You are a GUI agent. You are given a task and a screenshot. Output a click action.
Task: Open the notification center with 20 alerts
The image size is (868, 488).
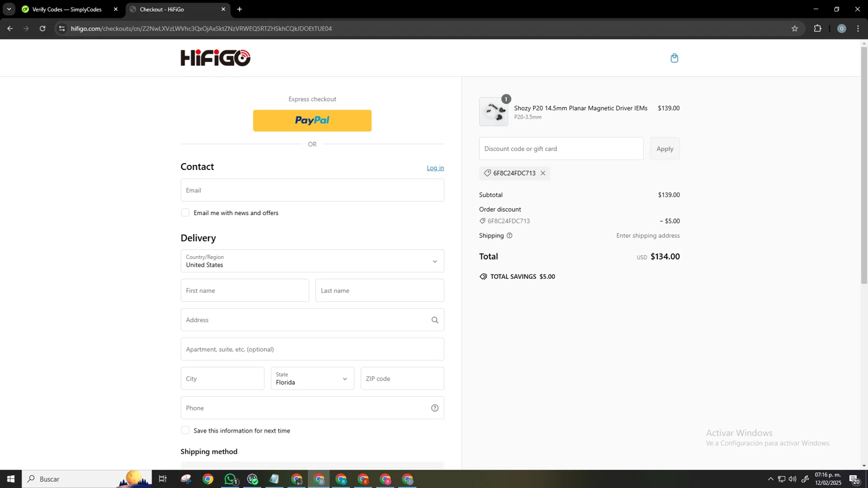(854, 479)
